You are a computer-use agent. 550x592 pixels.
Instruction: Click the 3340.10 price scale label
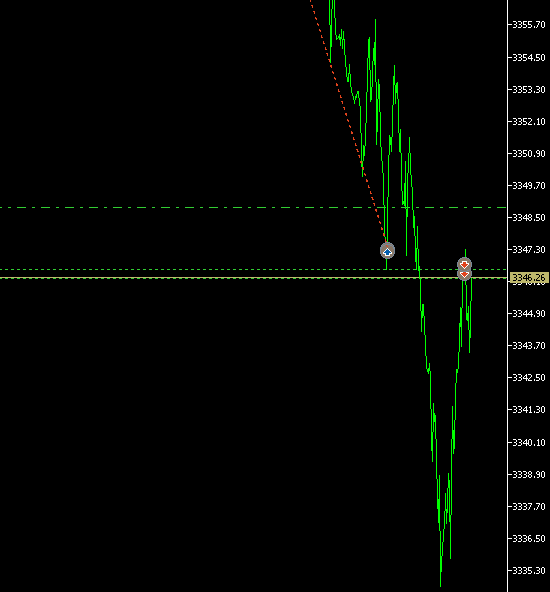(528, 442)
